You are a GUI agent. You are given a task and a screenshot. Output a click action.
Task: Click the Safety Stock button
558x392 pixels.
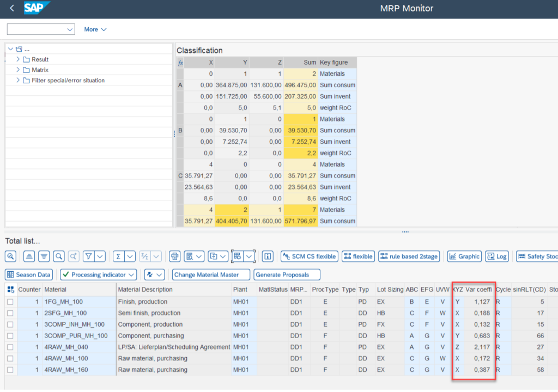537,256
